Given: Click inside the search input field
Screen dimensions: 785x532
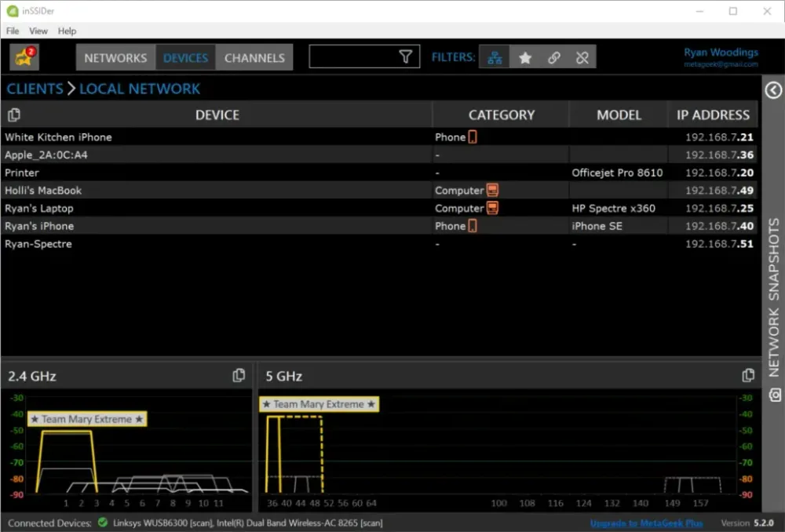Looking at the screenshot, I should click(x=353, y=56).
